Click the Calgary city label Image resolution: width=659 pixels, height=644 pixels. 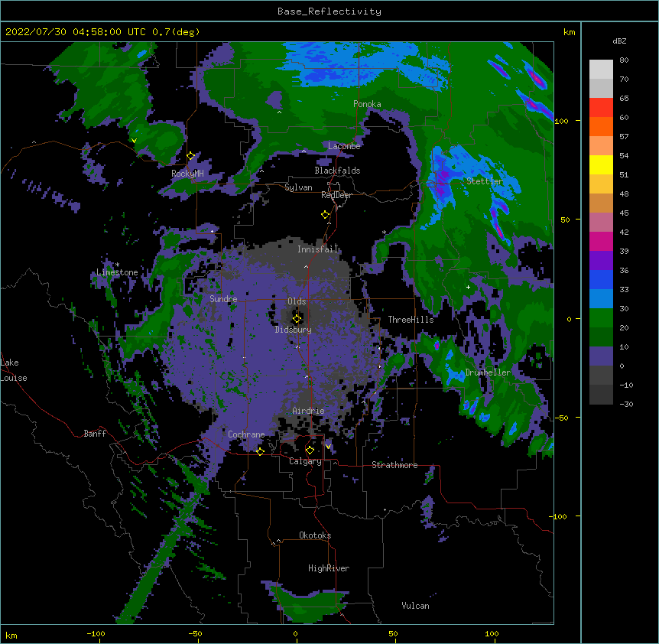pyautogui.click(x=305, y=461)
